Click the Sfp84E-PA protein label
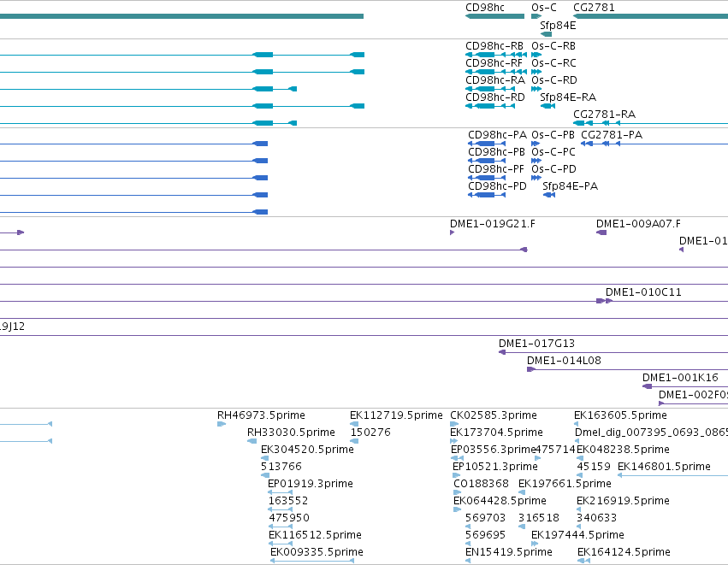The image size is (728, 565). tap(570, 186)
